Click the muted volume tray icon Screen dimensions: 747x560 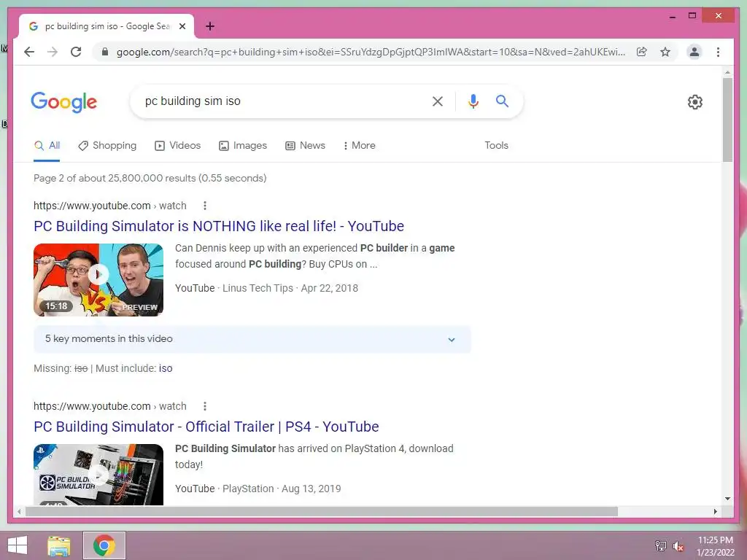coord(678,545)
